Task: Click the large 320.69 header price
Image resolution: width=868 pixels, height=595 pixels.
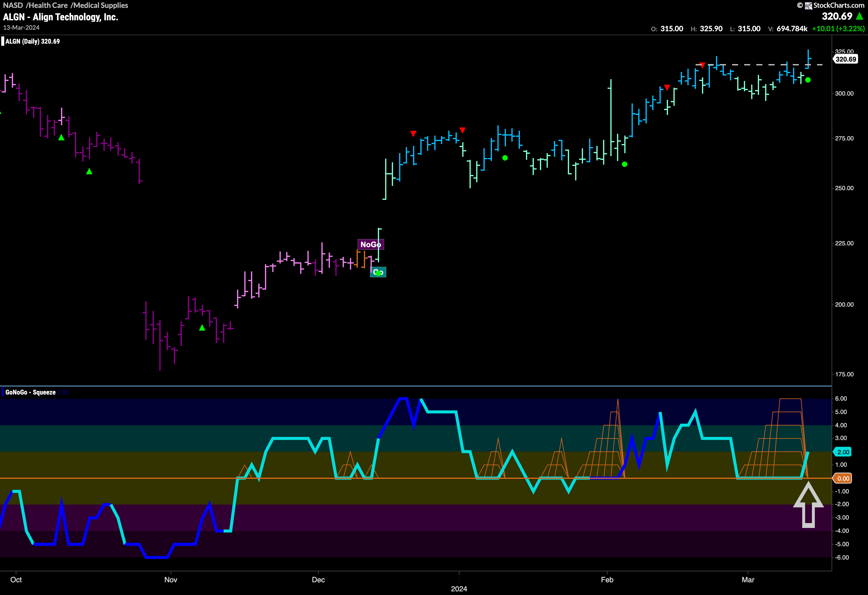Action: click(837, 16)
